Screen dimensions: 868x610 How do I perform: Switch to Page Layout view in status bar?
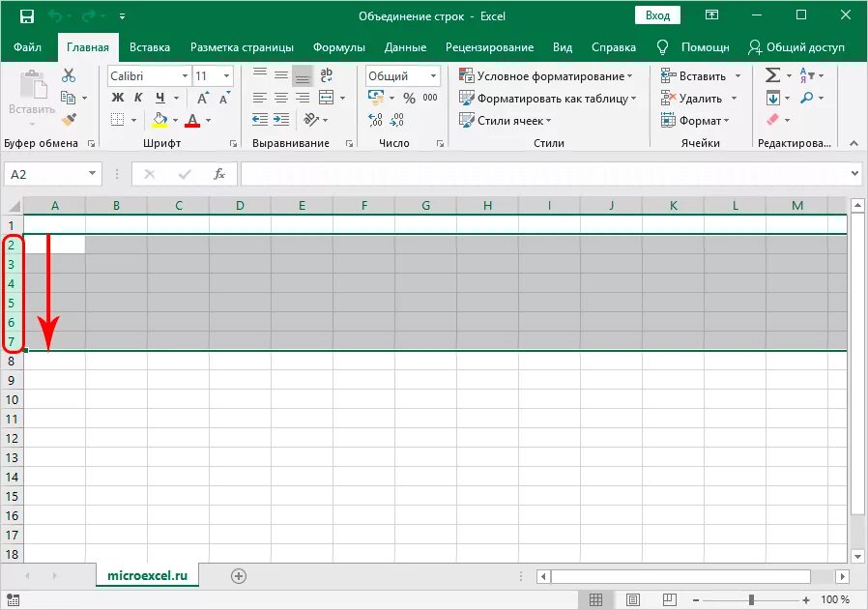click(633, 599)
